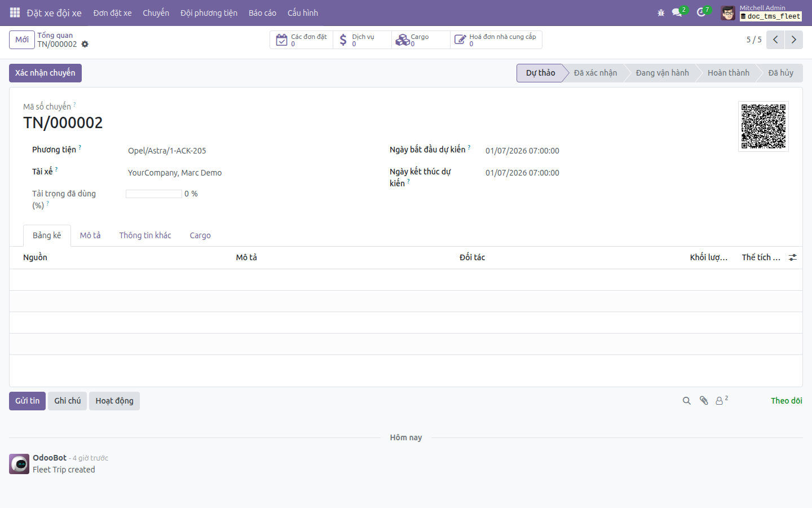The width and height of the screenshot is (812, 508).
Task: Show followers list icon
Action: tap(722, 401)
